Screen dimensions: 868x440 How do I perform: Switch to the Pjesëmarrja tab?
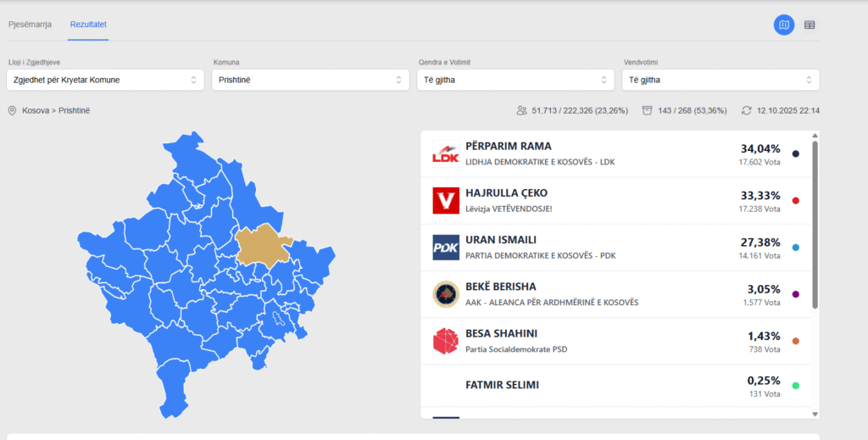pyautogui.click(x=31, y=24)
